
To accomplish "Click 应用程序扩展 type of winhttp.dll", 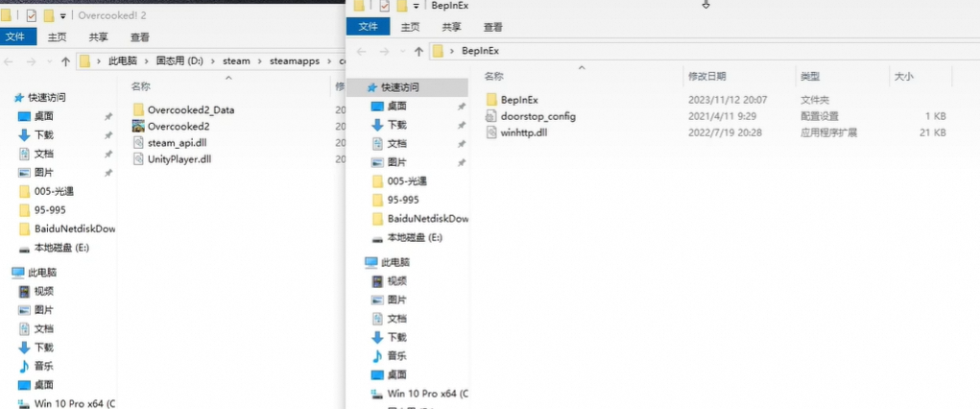I will pyautogui.click(x=828, y=132).
